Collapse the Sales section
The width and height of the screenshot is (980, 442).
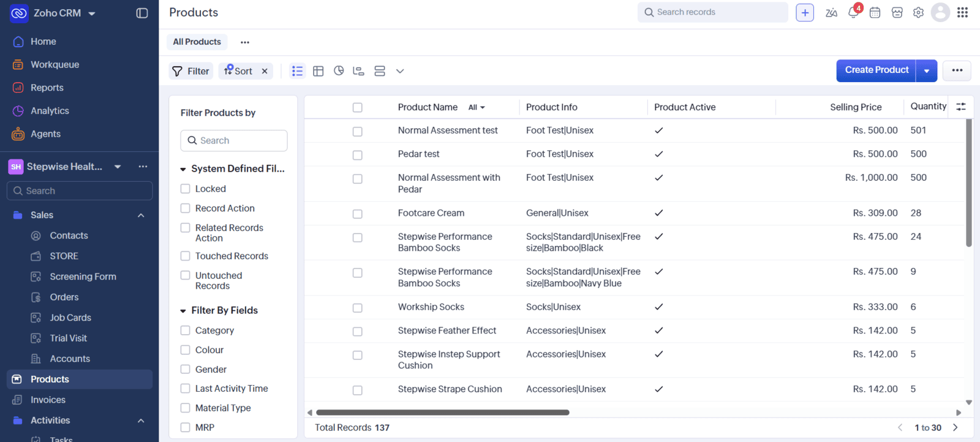pyautogui.click(x=141, y=215)
